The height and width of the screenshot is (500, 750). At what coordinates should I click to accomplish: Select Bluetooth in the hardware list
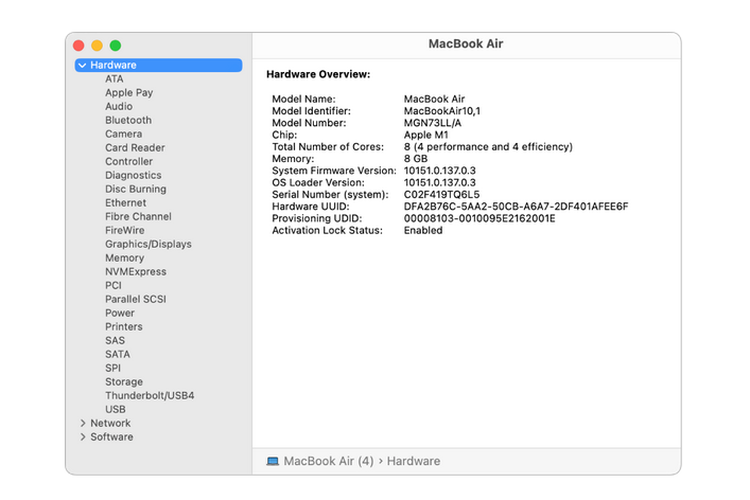point(128,120)
